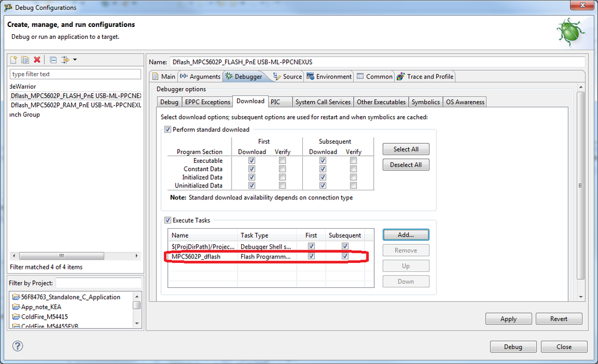Click the Filter by Project field

(99, 283)
